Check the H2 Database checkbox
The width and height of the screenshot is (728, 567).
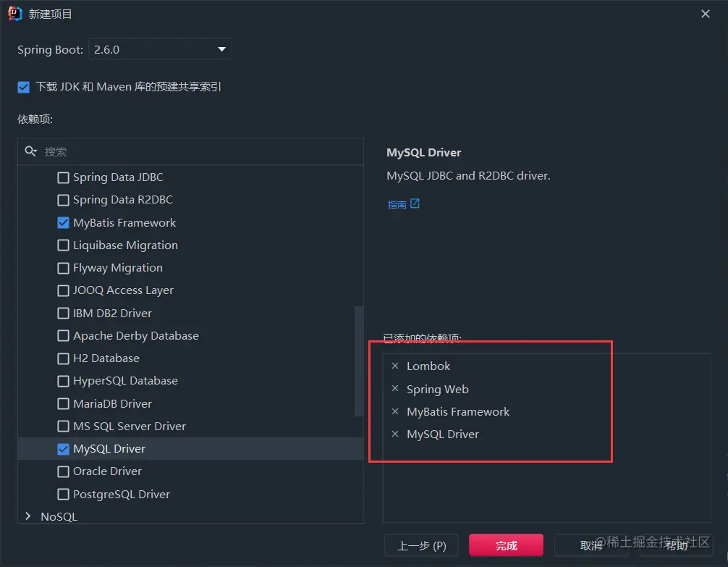[x=63, y=358]
